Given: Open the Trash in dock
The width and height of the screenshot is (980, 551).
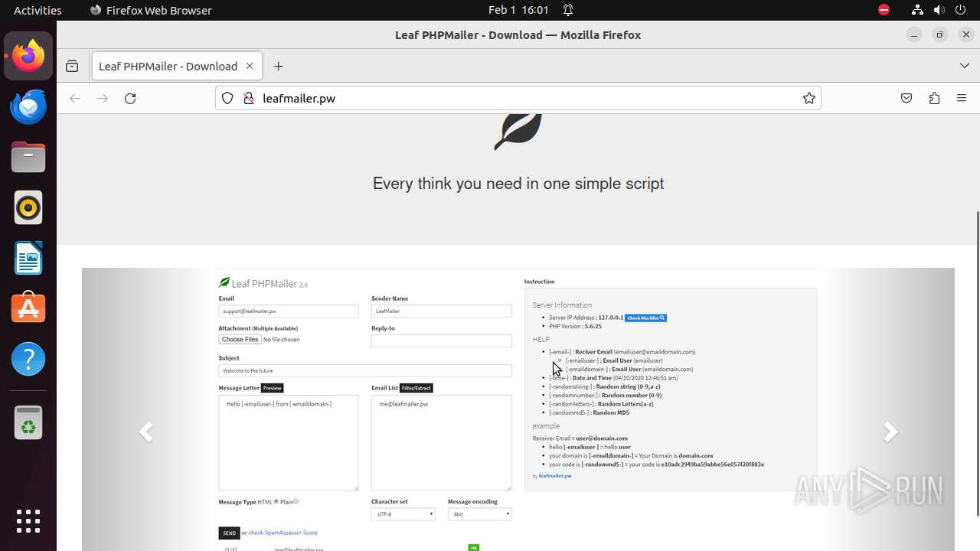Looking at the screenshot, I should click(28, 422).
